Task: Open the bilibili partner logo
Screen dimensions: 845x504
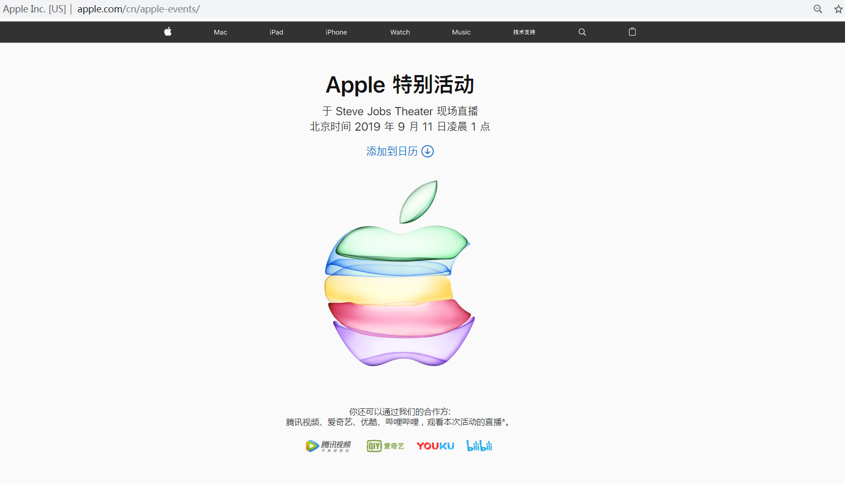Action: click(479, 446)
